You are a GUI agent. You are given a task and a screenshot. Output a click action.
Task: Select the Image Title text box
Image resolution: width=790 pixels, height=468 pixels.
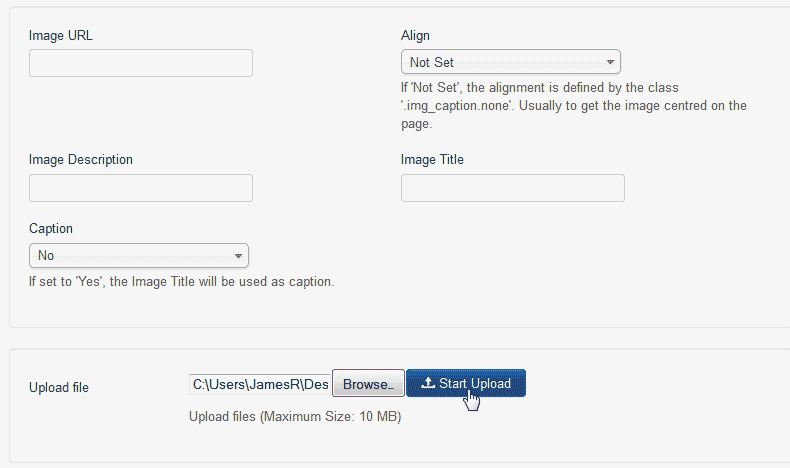coord(513,188)
